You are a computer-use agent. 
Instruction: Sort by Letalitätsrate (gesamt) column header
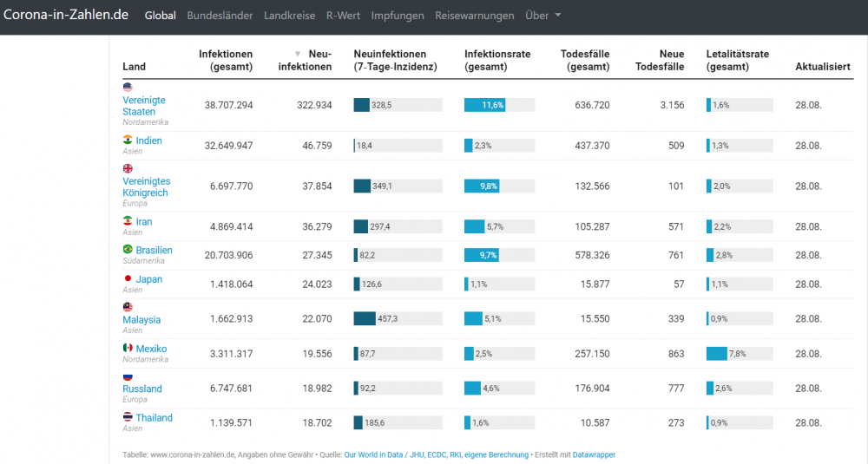click(738, 60)
